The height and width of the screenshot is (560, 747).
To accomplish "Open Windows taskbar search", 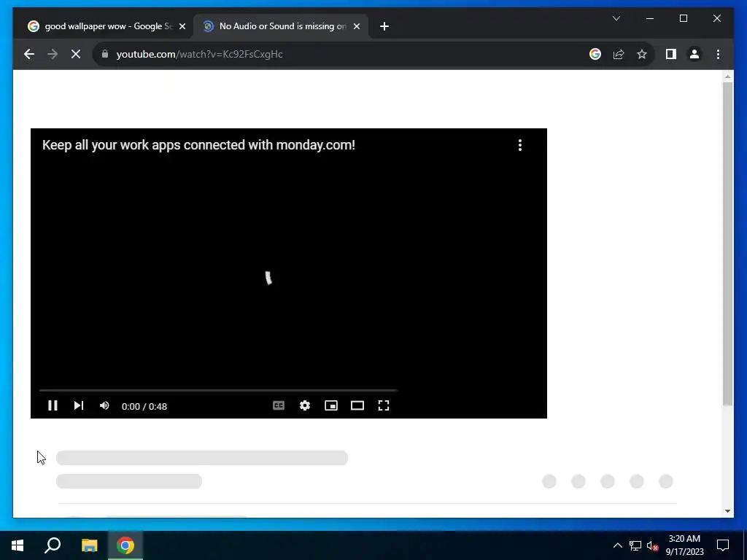I will point(53,545).
